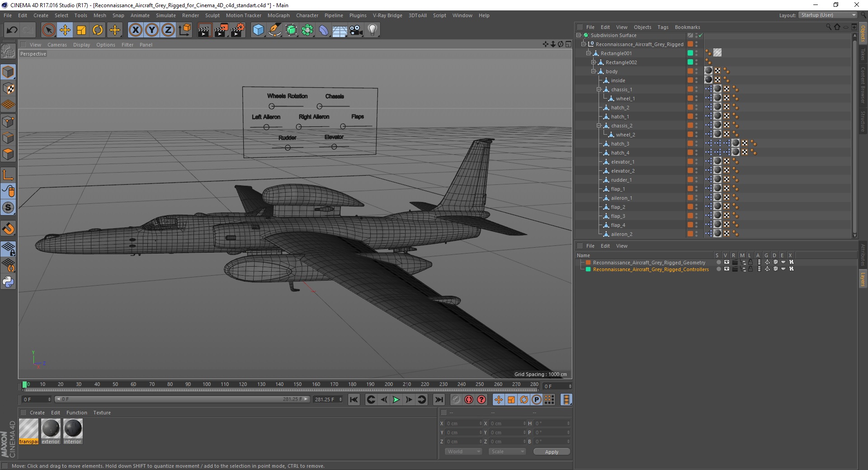Select the Move tool in top toolbar

coord(65,30)
